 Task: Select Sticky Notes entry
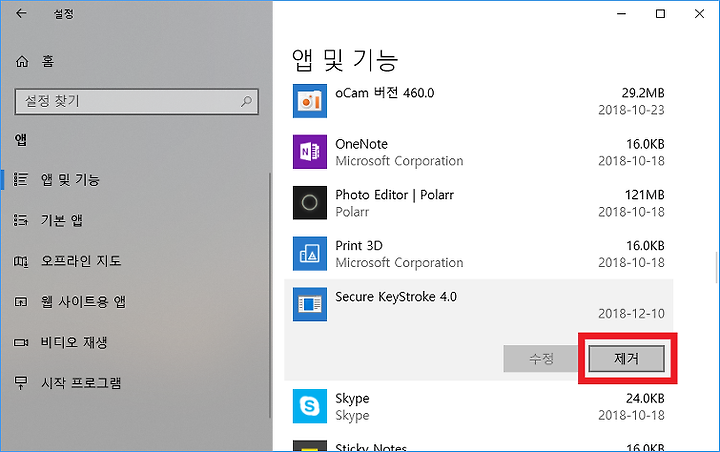point(371,447)
